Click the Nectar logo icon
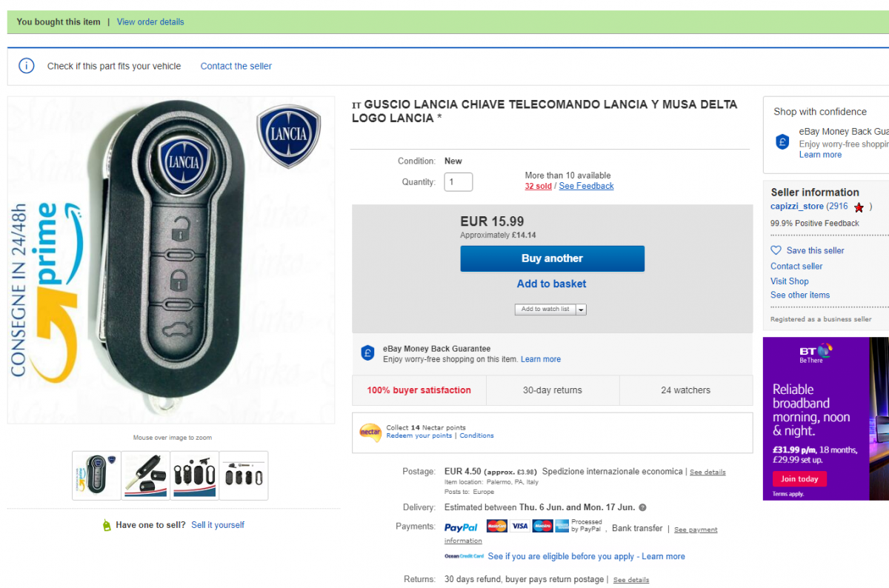This screenshot has width=889, height=588. (370, 431)
